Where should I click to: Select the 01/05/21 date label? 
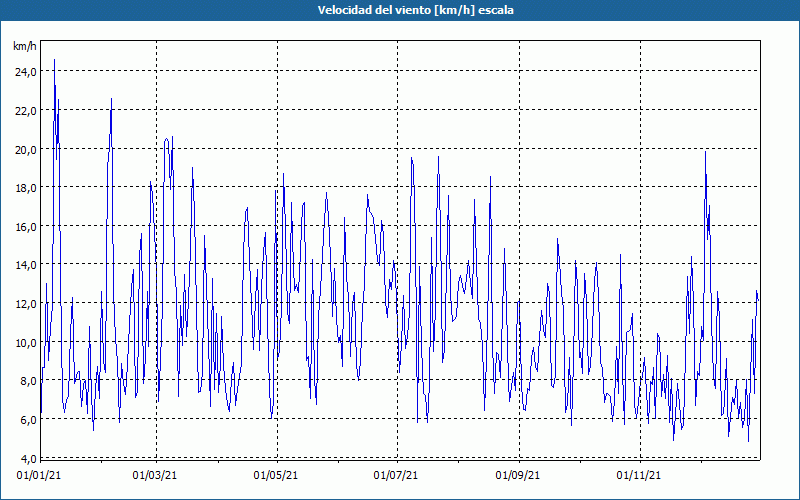point(276,476)
